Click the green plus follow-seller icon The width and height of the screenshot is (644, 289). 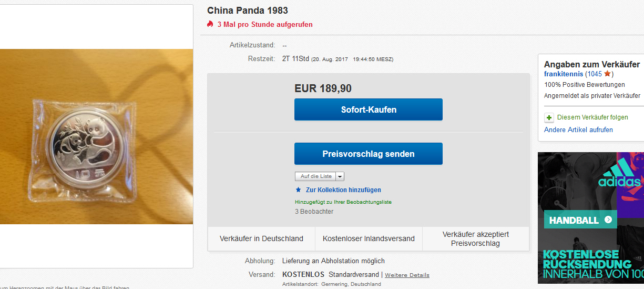(549, 118)
